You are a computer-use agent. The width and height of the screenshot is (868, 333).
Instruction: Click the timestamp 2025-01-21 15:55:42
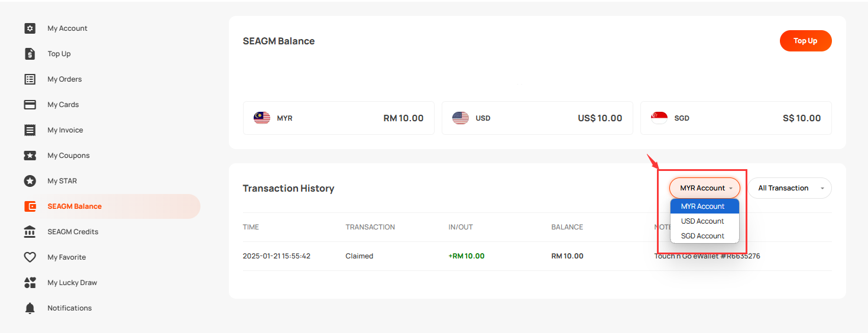(x=277, y=256)
